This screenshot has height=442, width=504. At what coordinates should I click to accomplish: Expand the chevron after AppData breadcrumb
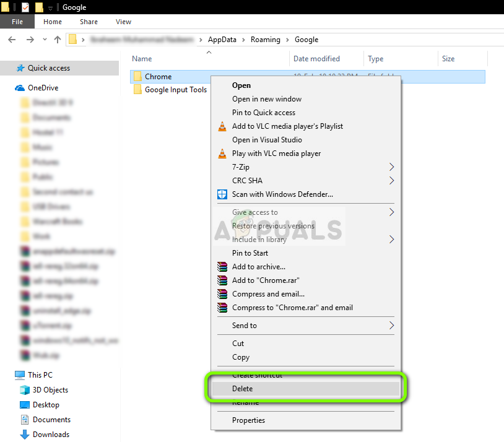pos(243,40)
